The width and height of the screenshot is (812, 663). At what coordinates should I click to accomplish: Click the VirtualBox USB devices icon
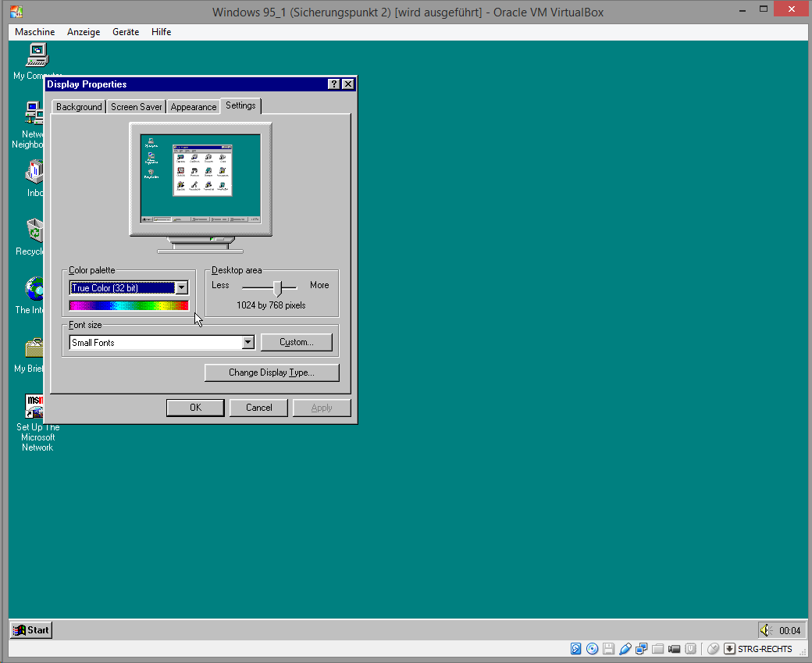(x=625, y=648)
